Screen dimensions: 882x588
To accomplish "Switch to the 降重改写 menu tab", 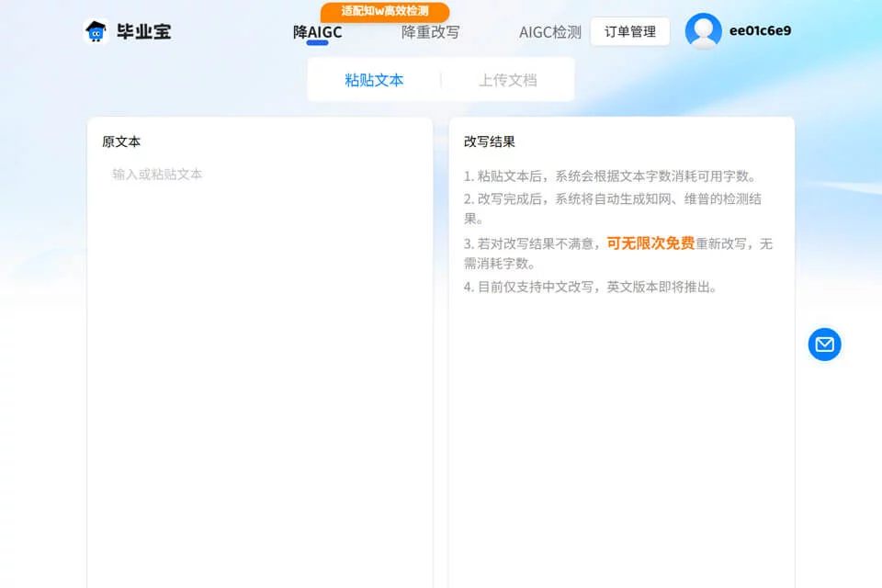I will (431, 32).
